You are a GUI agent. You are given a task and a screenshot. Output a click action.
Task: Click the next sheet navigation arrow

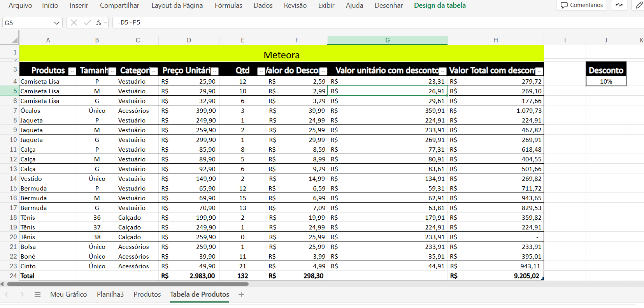[22, 294]
